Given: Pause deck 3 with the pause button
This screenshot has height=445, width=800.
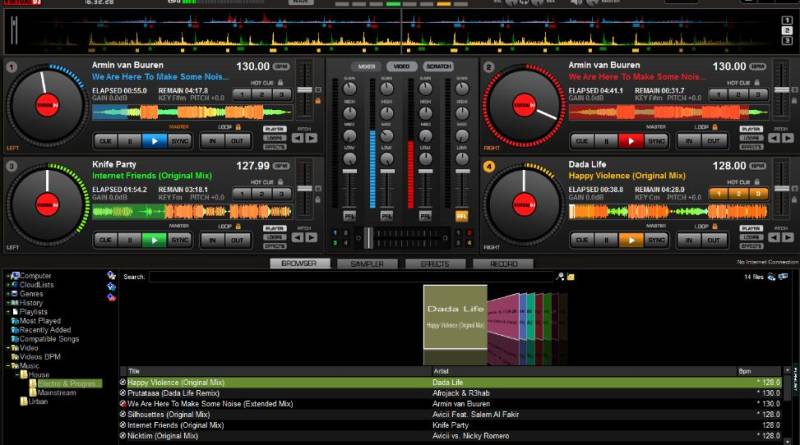Looking at the screenshot, I should [x=130, y=240].
